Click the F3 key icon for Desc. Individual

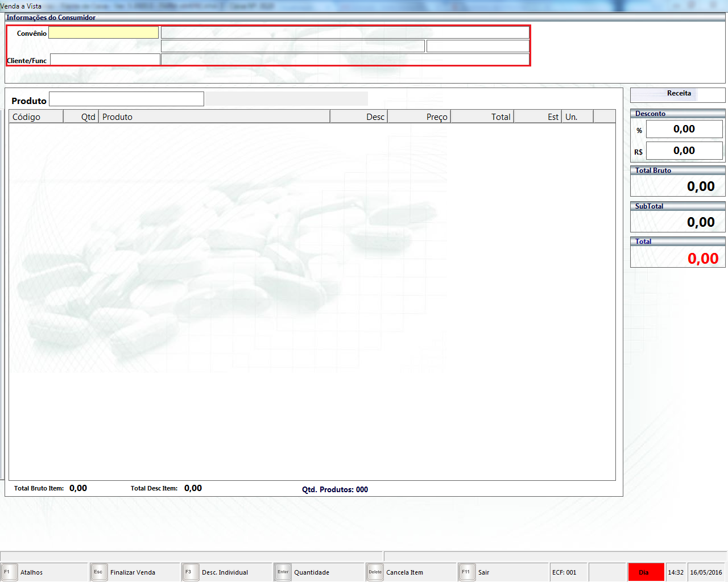[190, 572]
